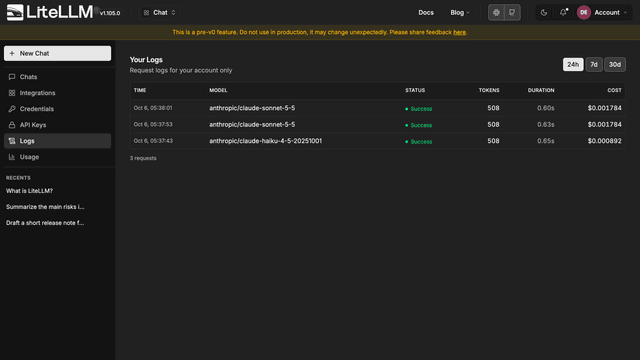Click model anthropic/claude-haiku-4-5-20251001
Viewport: 640px width, 360px height.
(265, 141)
